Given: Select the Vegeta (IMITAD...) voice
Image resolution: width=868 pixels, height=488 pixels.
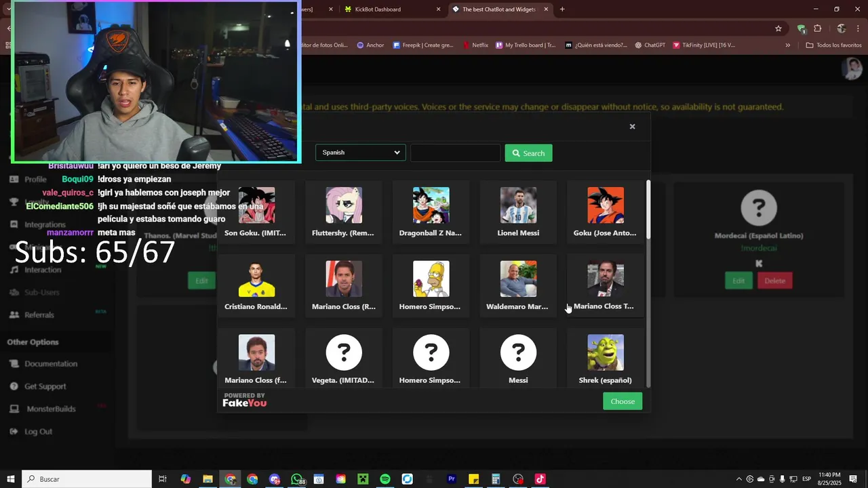Looking at the screenshot, I should pos(344,359).
